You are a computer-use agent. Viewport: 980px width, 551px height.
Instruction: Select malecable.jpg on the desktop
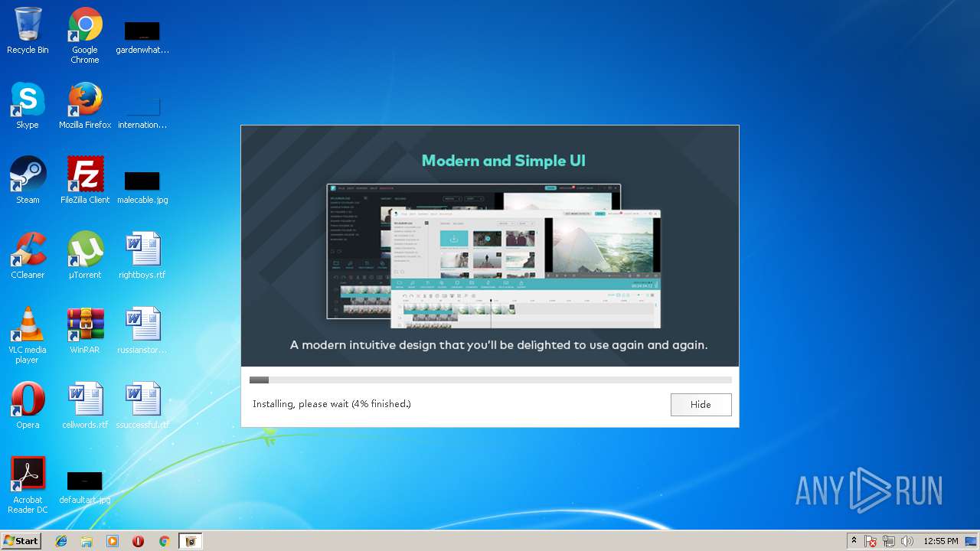(x=142, y=185)
